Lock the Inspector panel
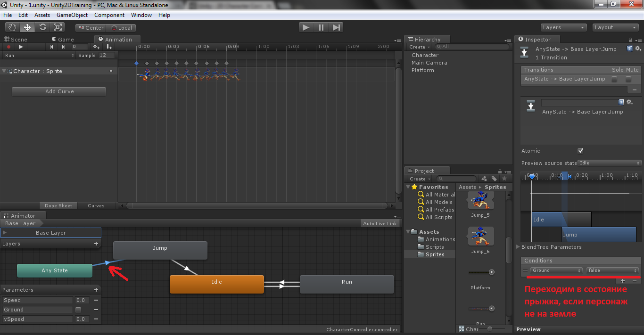Viewport: 644px width, 335px height. pos(631,40)
